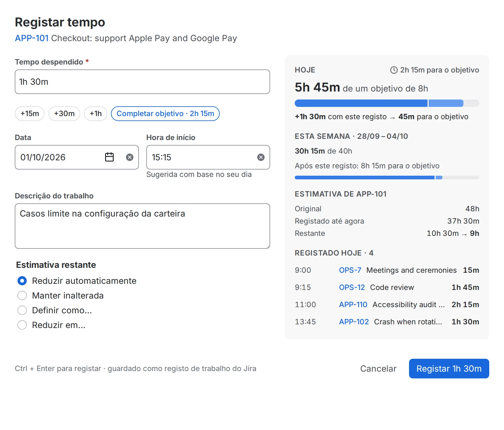Click the Descrição do trabalho text area
The height and width of the screenshot is (430, 504).
(142, 226)
